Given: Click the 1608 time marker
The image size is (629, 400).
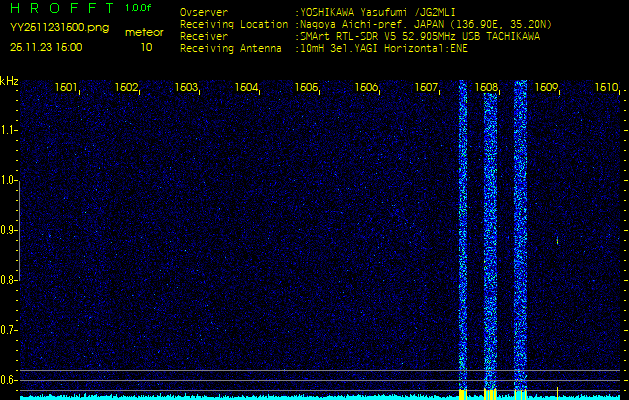Looking at the screenshot, I should click(487, 88).
